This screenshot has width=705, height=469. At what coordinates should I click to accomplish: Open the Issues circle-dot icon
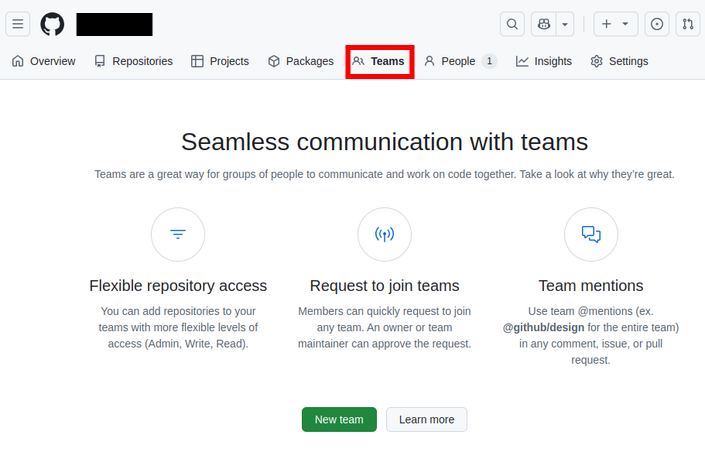click(657, 24)
